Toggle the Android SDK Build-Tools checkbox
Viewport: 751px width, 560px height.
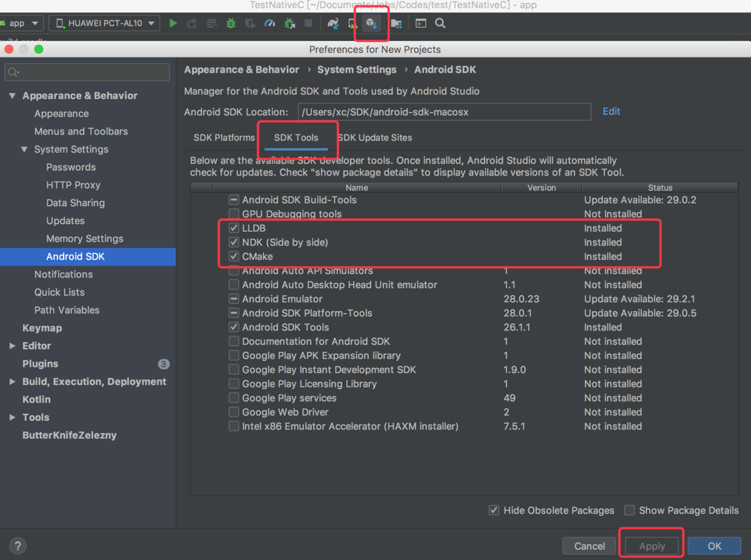[x=234, y=200]
